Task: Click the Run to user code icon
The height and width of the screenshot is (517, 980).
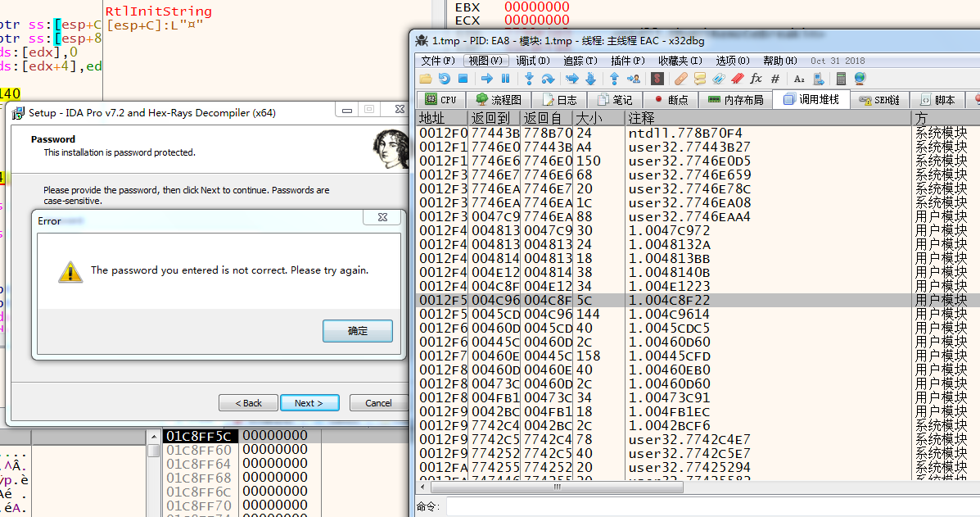Action: pos(633,79)
